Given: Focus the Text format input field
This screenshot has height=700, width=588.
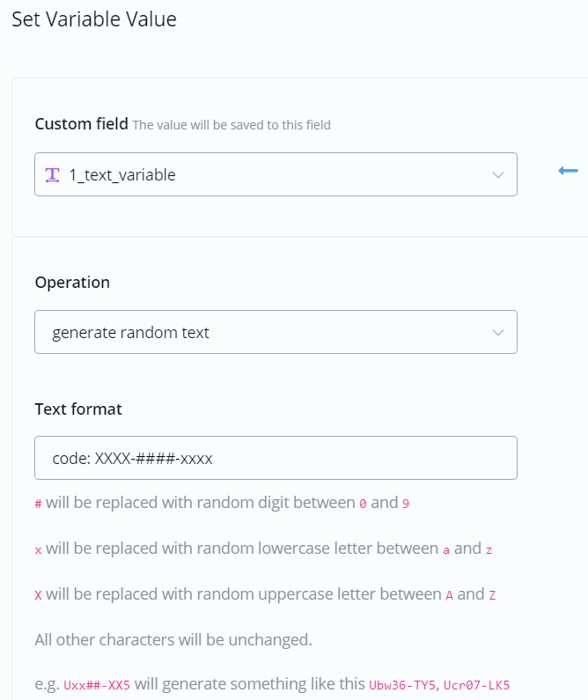Looking at the screenshot, I should [276, 458].
